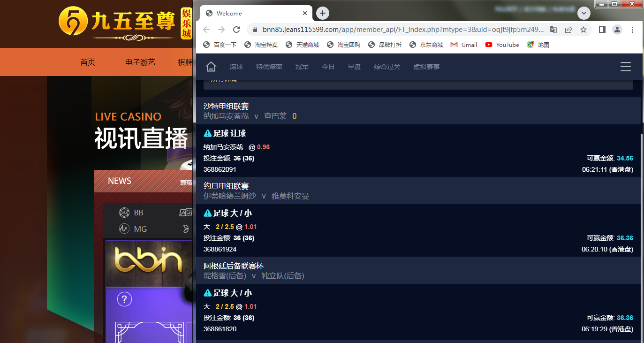
Task: Select 冠军 nav item
Action: 302,67
